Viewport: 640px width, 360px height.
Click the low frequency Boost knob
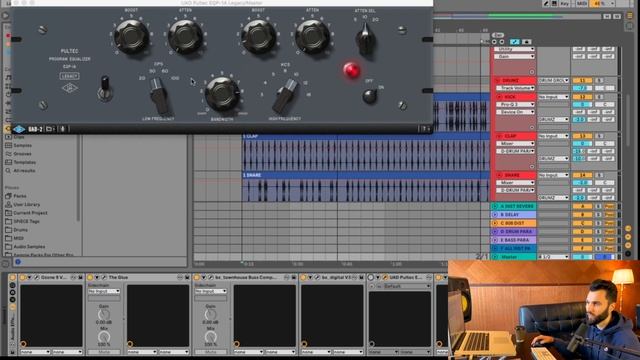pos(131,36)
